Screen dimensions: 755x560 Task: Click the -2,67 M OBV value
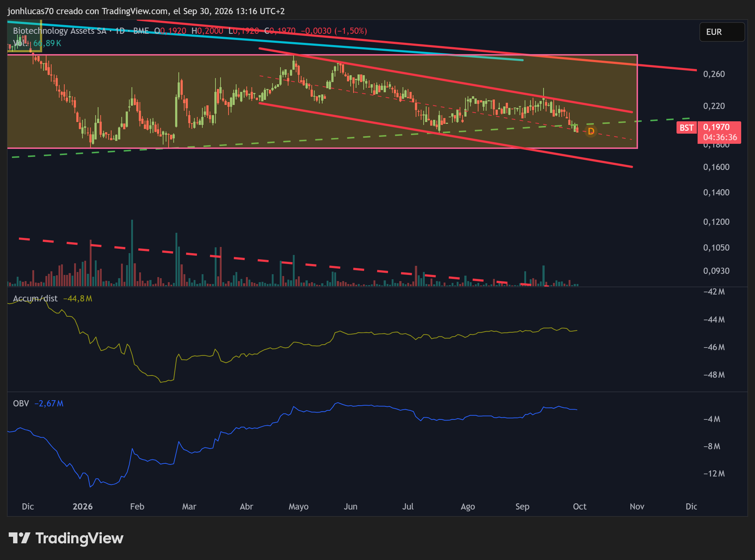[49, 403]
